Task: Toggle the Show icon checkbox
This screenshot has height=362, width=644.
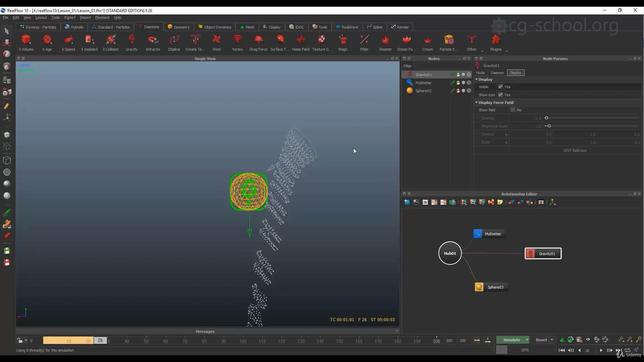Action: [x=500, y=95]
